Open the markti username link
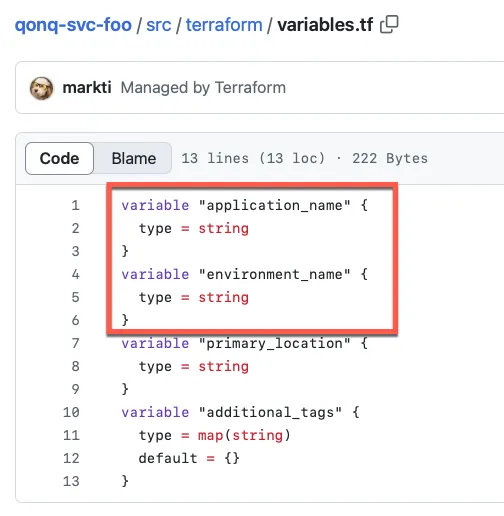 click(x=87, y=88)
